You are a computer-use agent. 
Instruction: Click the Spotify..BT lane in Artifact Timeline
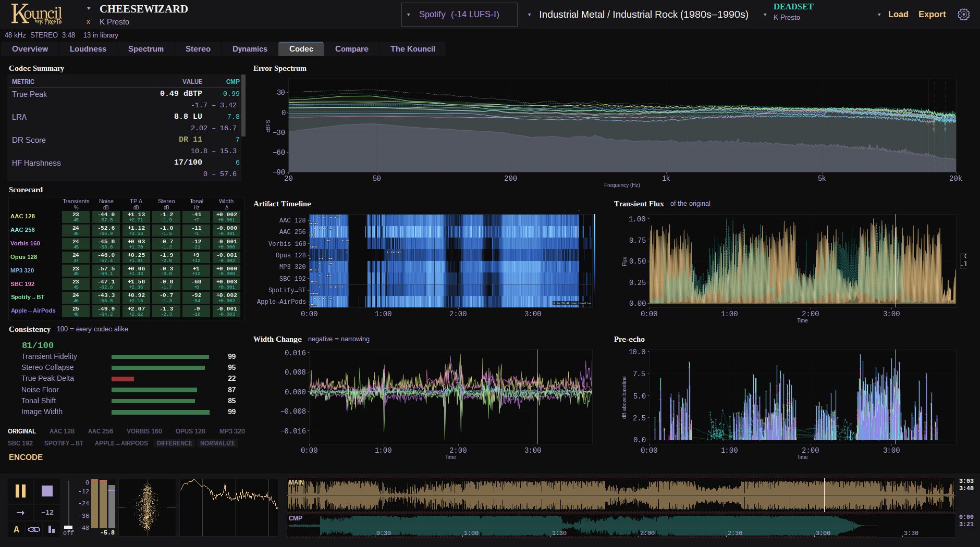451,290
